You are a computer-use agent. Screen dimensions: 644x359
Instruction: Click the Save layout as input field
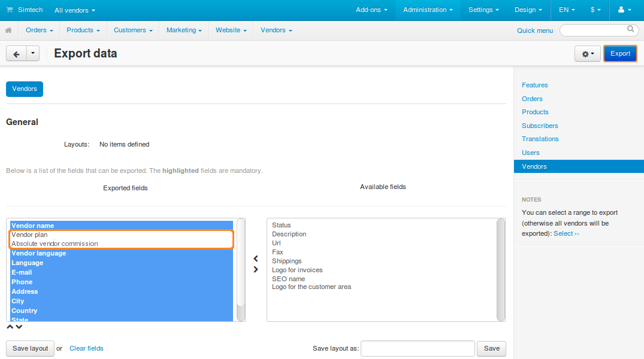click(x=418, y=348)
